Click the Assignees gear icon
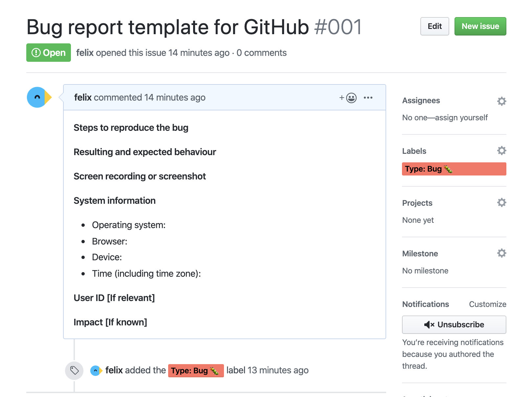The image size is (532, 397). [501, 101]
